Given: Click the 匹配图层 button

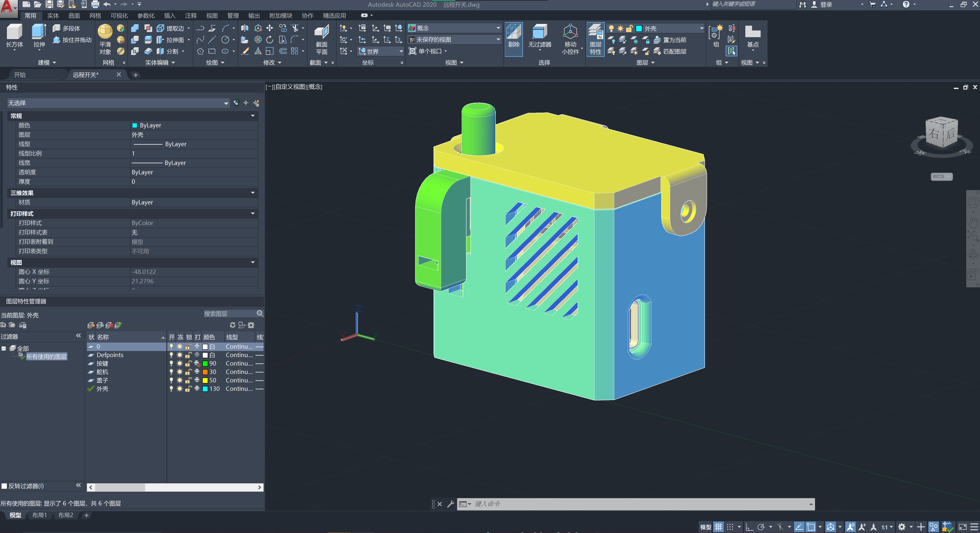Looking at the screenshot, I should point(674,51).
